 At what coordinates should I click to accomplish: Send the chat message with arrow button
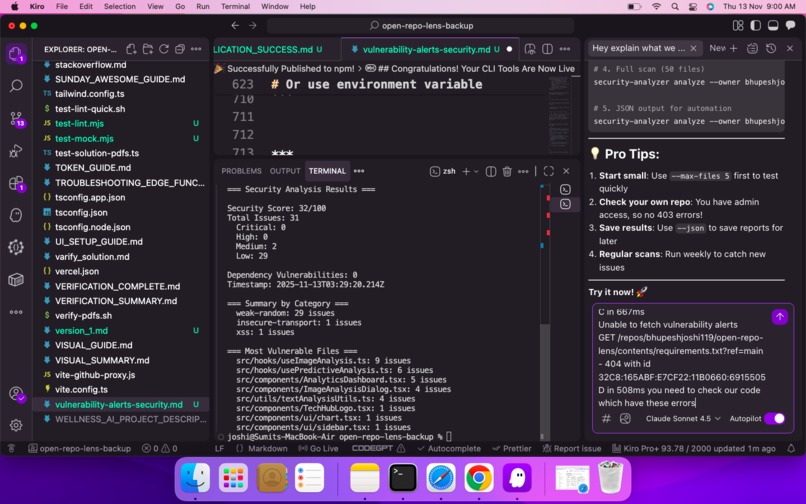point(779,317)
